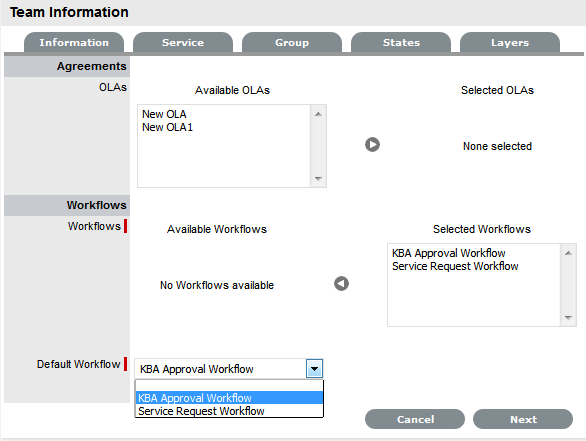Open the States tab
This screenshot has height=441, width=586.
401,43
